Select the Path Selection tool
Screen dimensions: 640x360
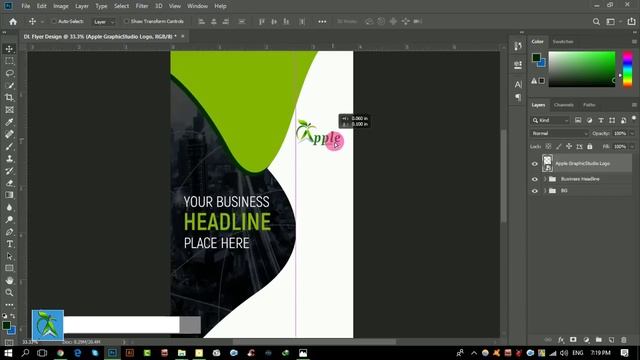tap(9, 256)
